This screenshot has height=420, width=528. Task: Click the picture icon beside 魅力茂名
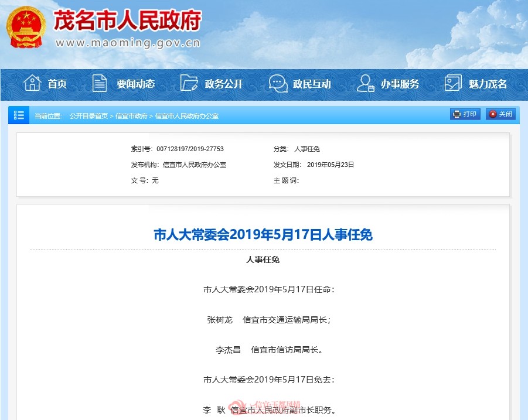click(453, 83)
